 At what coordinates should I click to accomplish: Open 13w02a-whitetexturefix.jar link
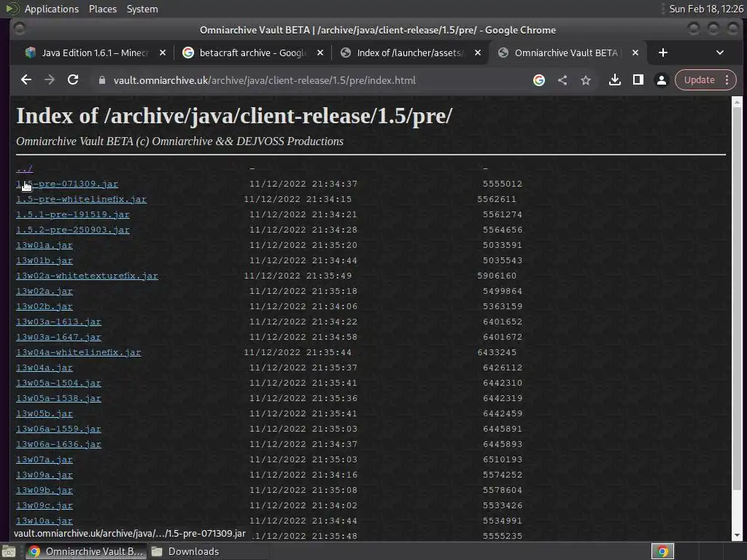click(x=88, y=276)
